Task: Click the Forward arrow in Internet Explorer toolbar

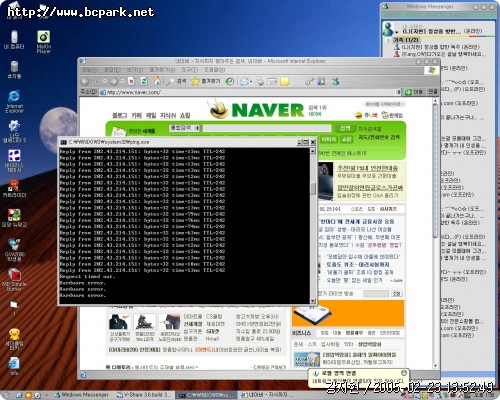Action: [114, 81]
